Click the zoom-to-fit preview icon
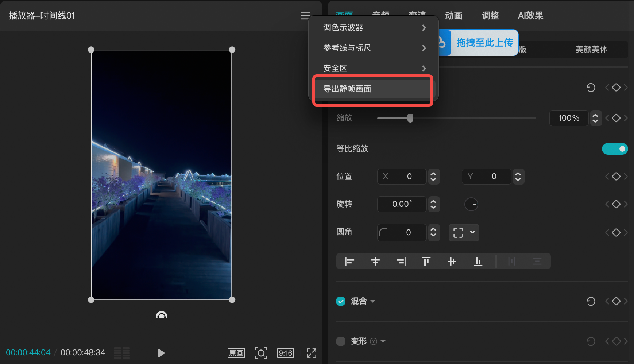The height and width of the screenshot is (364, 634). 261,353
